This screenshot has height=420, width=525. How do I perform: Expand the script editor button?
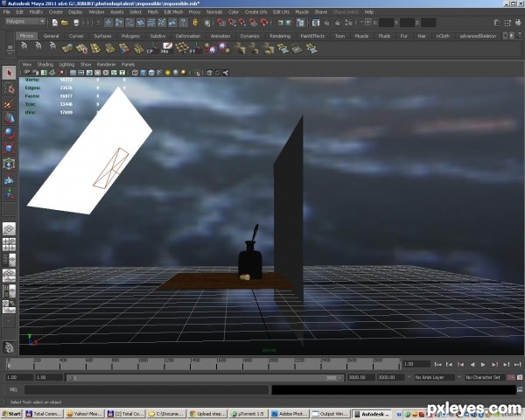click(x=520, y=389)
